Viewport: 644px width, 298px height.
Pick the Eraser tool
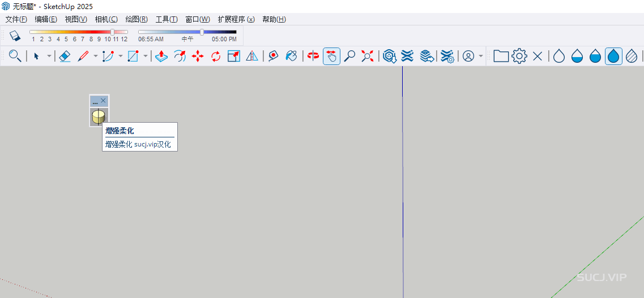[65, 56]
